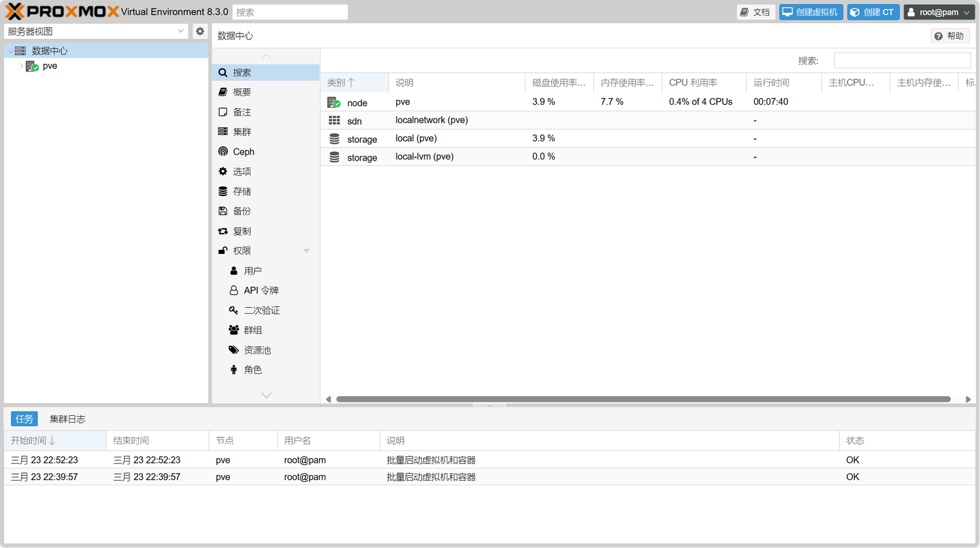Screen dimensions: 980x548
Task: Select the 00:07:40 uptime cell
Action: (x=784, y=101)
